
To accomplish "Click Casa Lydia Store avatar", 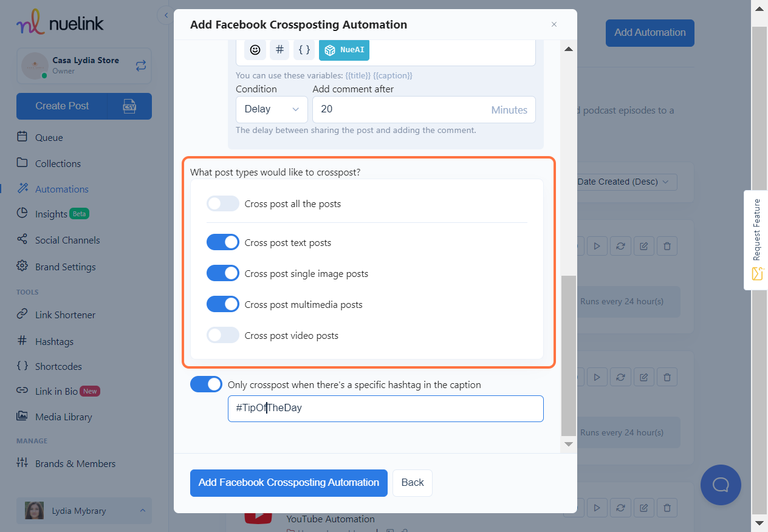I will pos(35,66).
